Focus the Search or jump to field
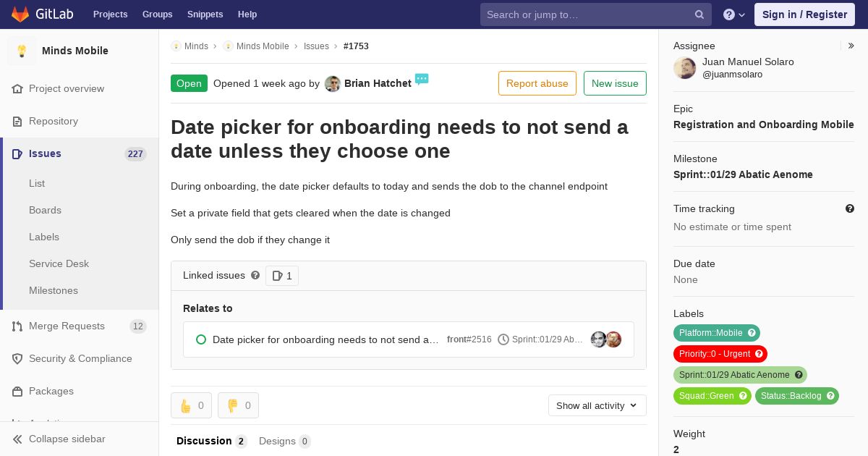Viewport: 868px width, 456px height. point(596,14)
